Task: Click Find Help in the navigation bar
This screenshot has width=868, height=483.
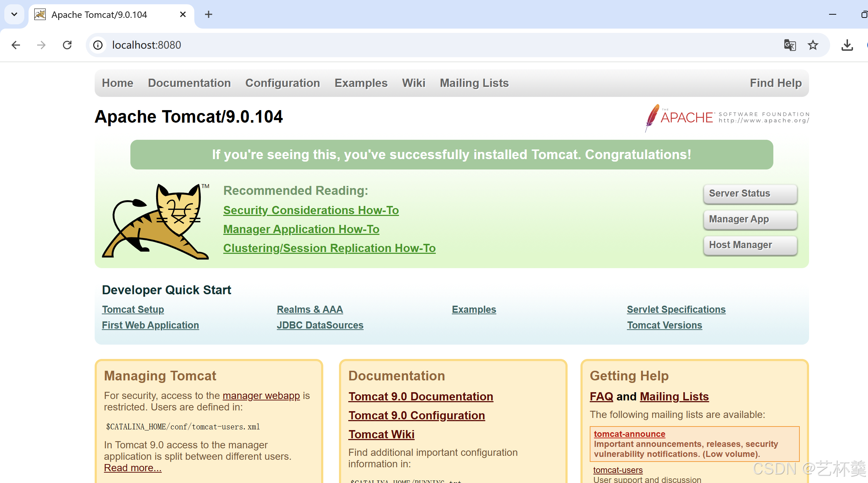Action: pyautogui.click(x=775, y=83)
